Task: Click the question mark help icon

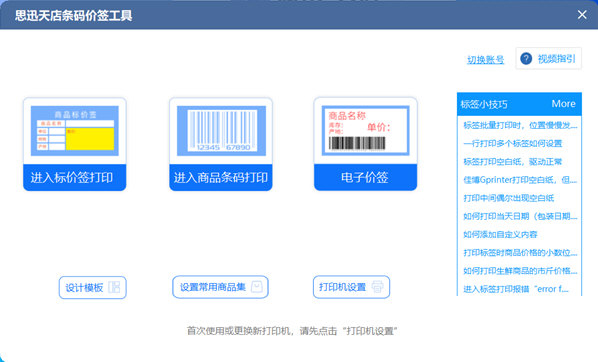Action: pos(526,58)
